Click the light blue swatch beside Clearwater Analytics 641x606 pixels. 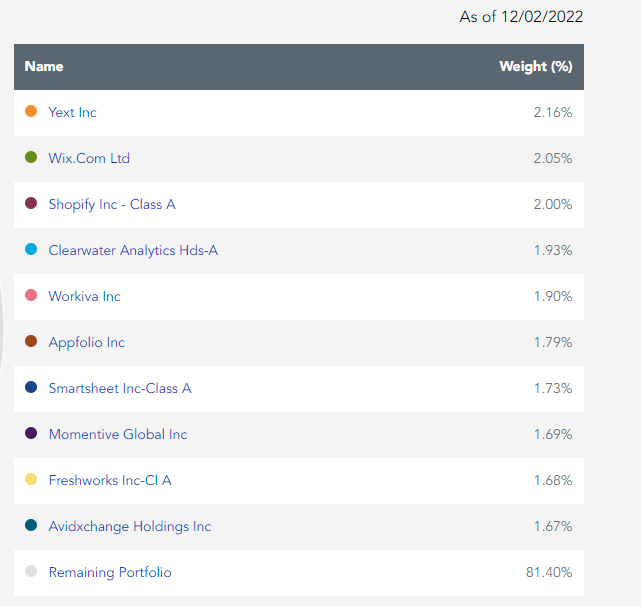[31, 249]
